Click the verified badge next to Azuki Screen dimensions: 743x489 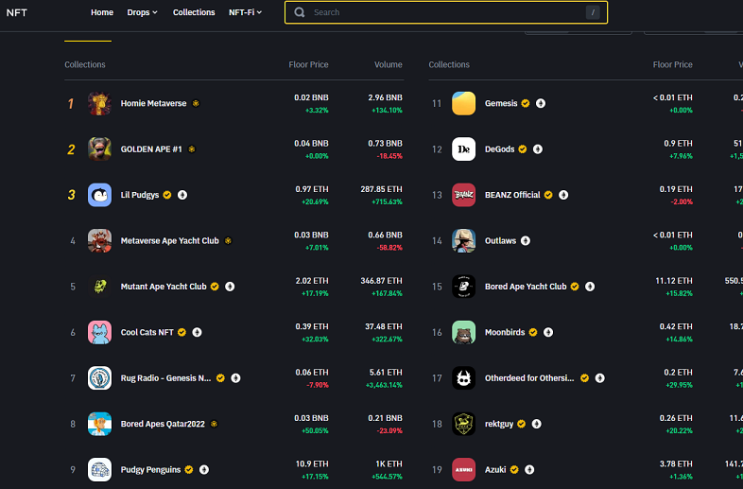(x=514, y=470)
